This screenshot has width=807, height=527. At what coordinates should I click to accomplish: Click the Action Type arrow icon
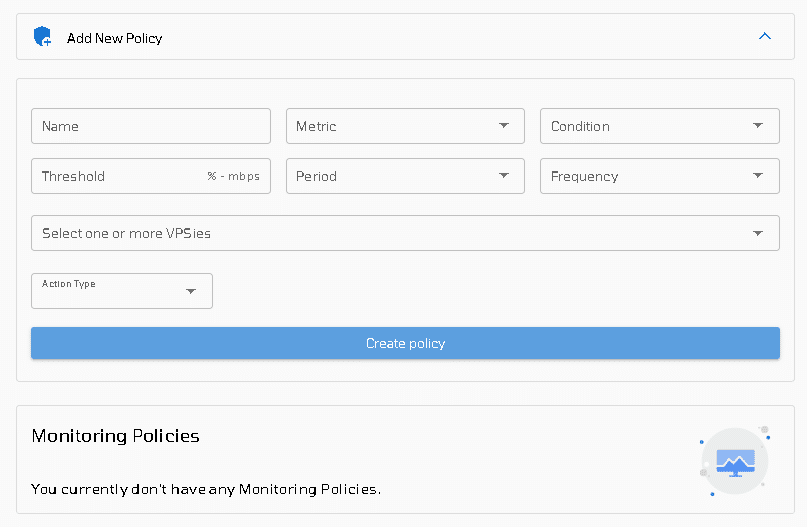(191, 291)
